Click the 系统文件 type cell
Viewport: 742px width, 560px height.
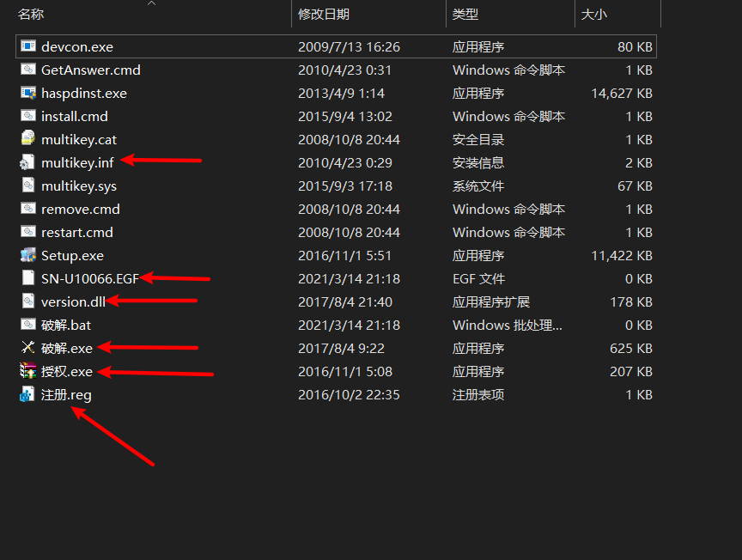[x=478, y=186]
